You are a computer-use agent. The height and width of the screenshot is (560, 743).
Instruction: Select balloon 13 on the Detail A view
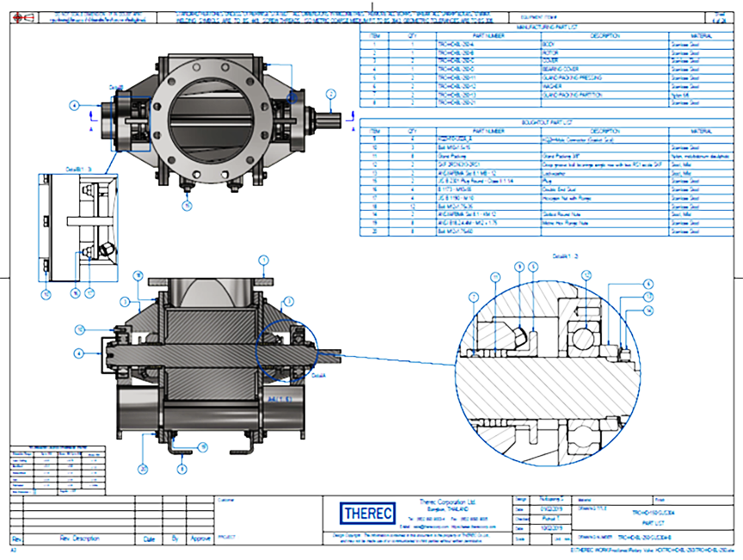point(648,297)
